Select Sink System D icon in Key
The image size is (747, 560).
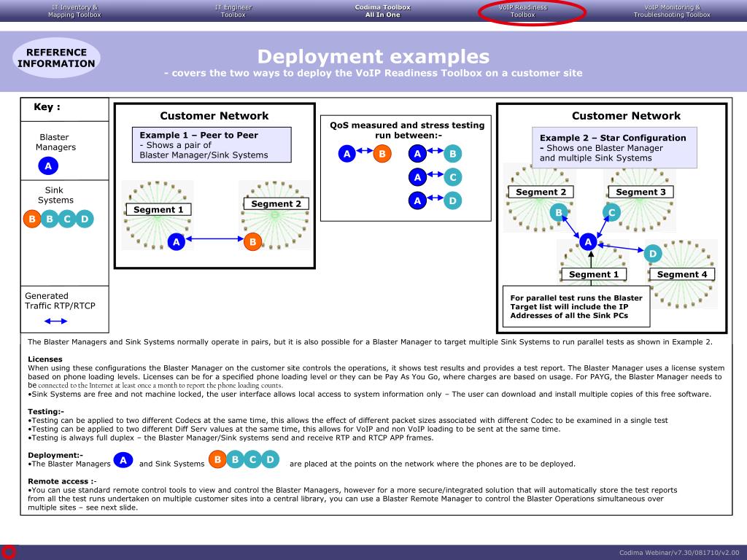[x=85, y=219]
